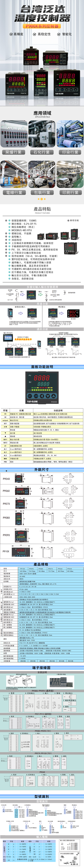84x868 pixels.
Task: Select the 30段程控 feature line
Action: (17, 240)
